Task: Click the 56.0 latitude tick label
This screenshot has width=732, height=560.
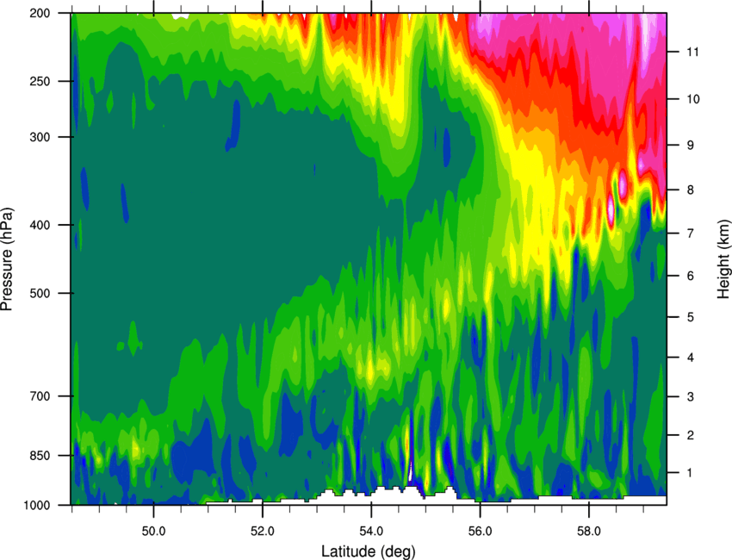Action: 481,532
